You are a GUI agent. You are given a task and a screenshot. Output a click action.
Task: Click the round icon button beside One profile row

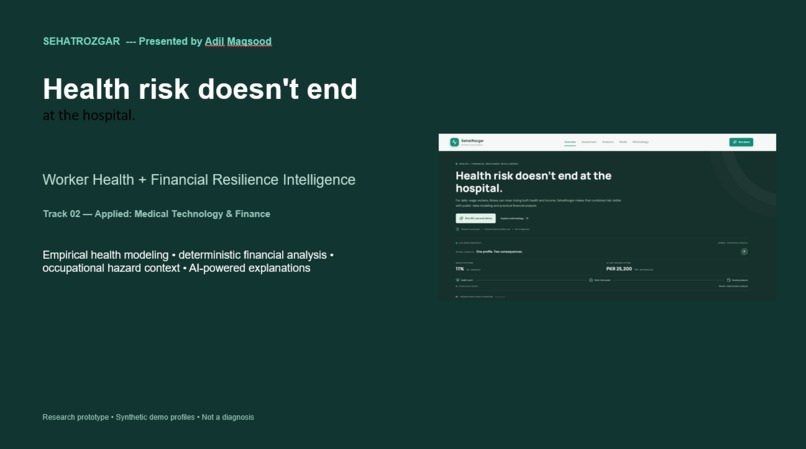coord(744,252)
